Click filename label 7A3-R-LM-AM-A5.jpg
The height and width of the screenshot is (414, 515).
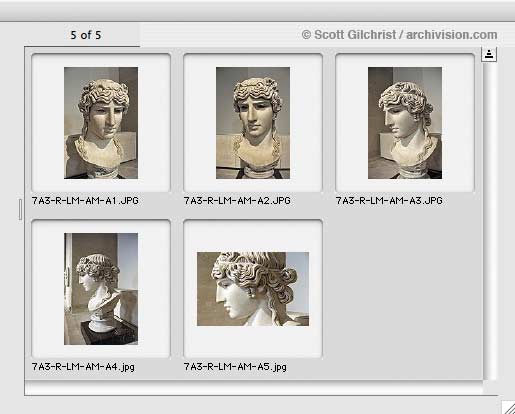tap(235, 367)
